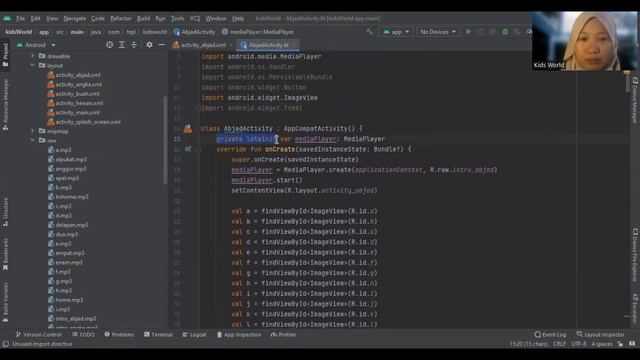Screen dimensions: 640x360
Task: Open the File menu
Action: [x=20, y=18]
